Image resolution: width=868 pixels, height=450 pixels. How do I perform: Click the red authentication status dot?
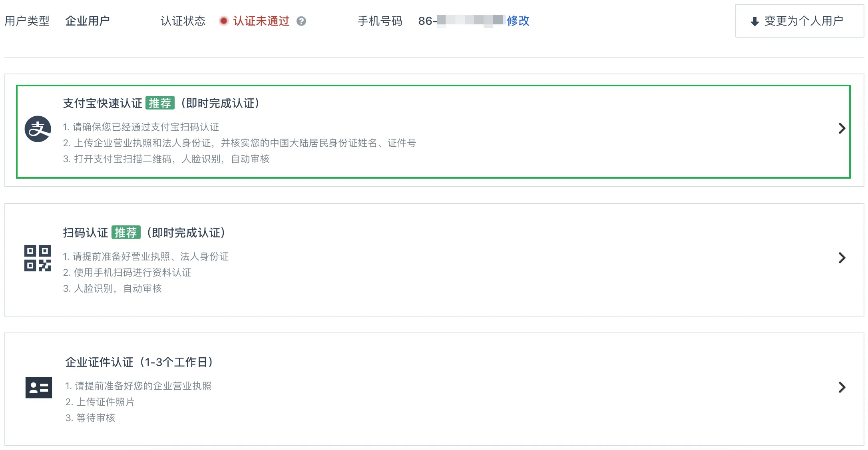[x=224, y=21]
